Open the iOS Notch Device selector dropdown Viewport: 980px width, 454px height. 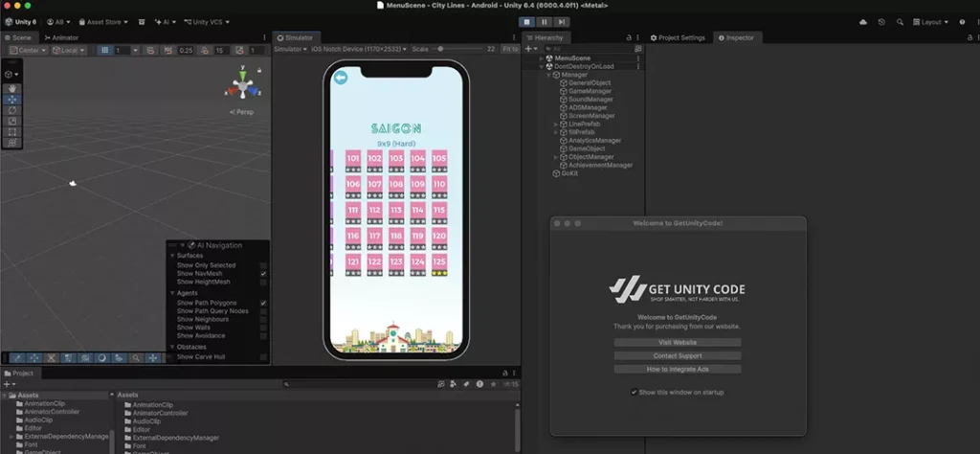359,49
